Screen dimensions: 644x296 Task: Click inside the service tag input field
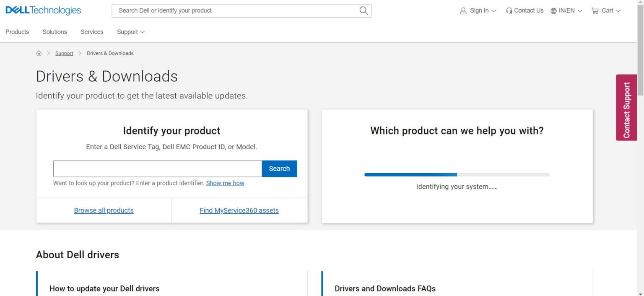coord(157,169)
